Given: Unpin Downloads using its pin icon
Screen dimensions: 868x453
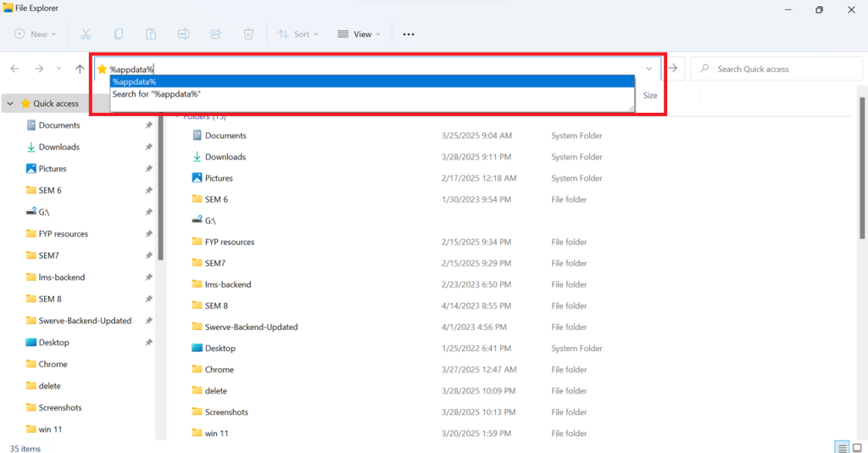Looking at the screenshot, I should (x=148, y=147).
